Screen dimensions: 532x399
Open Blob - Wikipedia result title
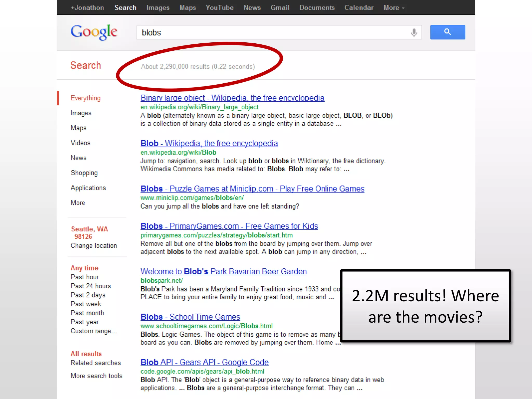click(209, 143)
